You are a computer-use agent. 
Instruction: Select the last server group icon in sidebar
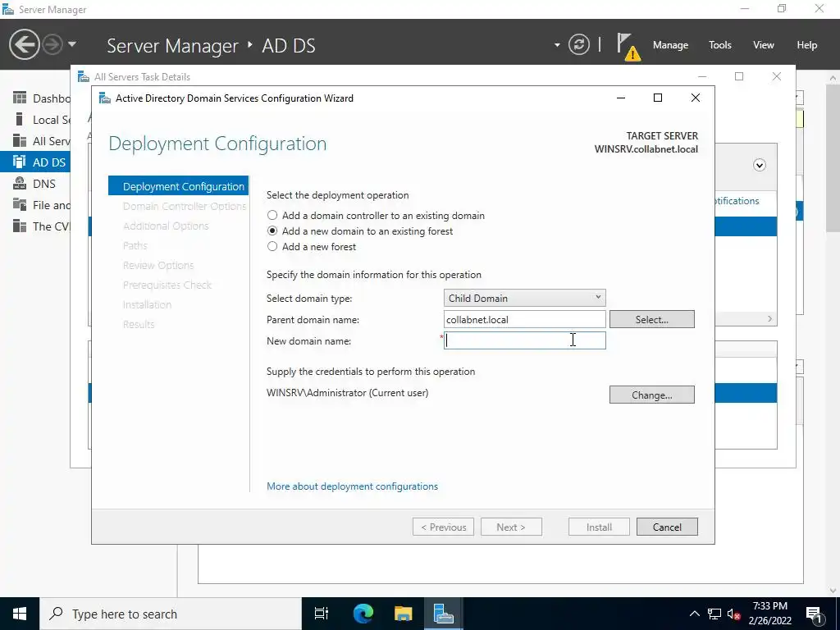20,226
